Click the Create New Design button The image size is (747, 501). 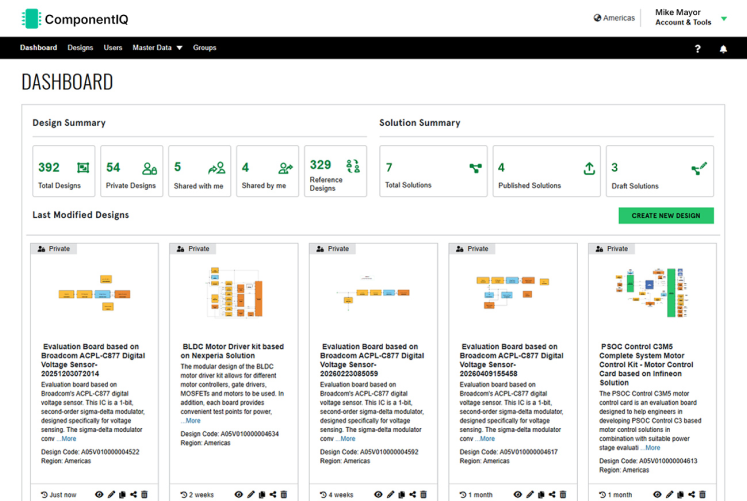(x=666, y=215)
